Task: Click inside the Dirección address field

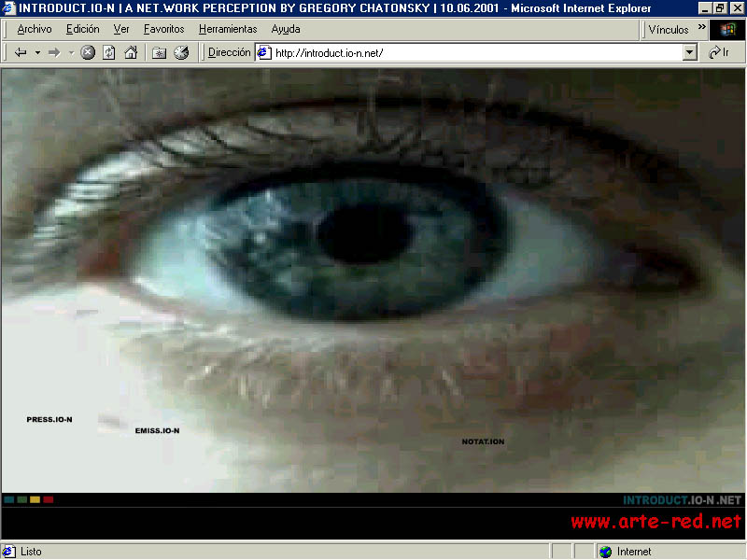Action: pos(467,53)
